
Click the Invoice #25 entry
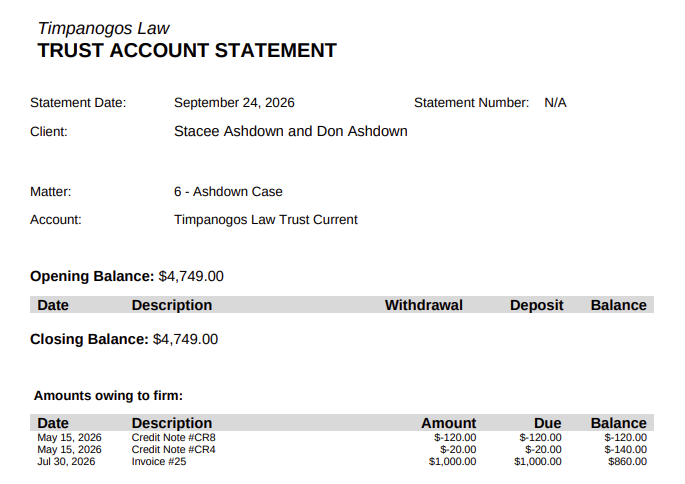(159, 462)
